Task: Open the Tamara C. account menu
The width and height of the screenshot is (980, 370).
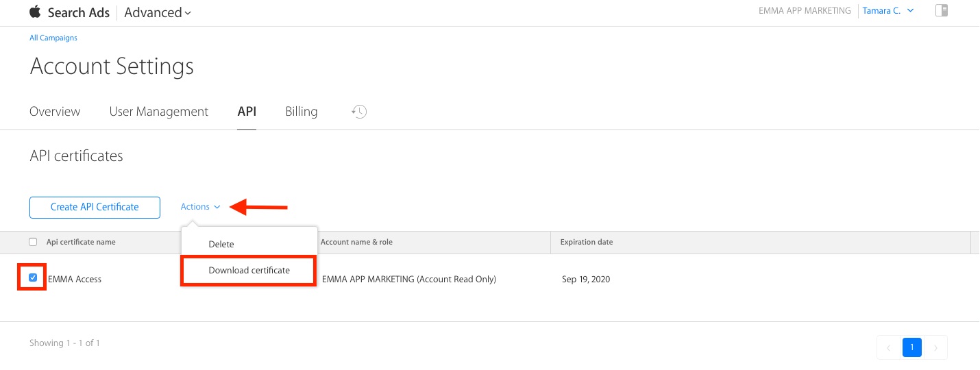Action: coord(887,10)
